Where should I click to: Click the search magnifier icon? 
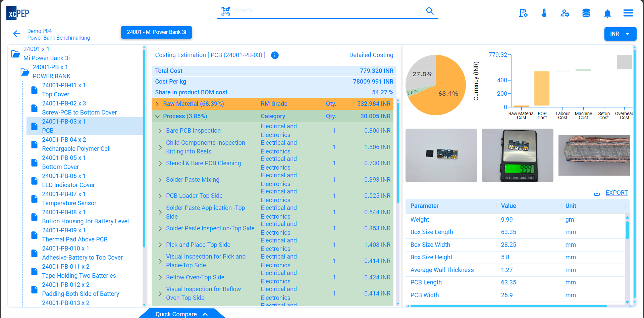[430, 11]
